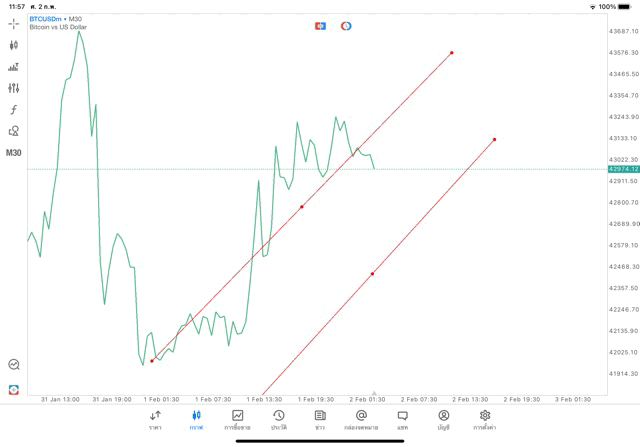Open the red-blue trade panel icon
The height and width of the screenshot is (447, 640).
(320, 25)
